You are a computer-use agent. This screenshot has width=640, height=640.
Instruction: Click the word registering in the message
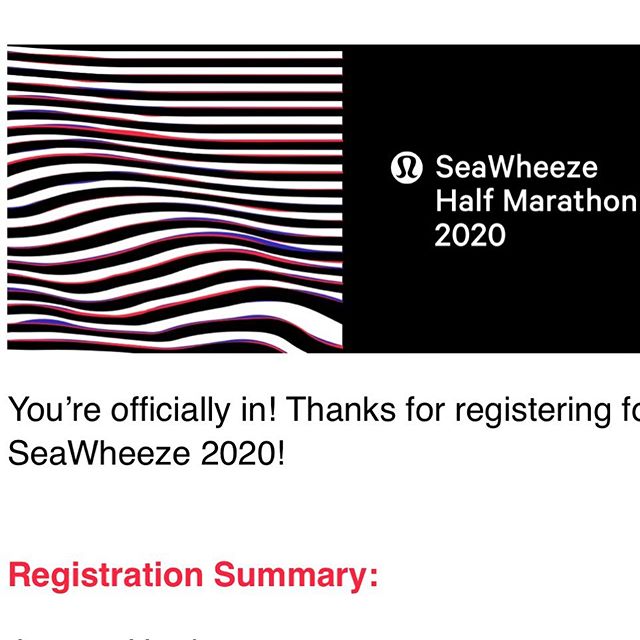click(x=533, y=410)
